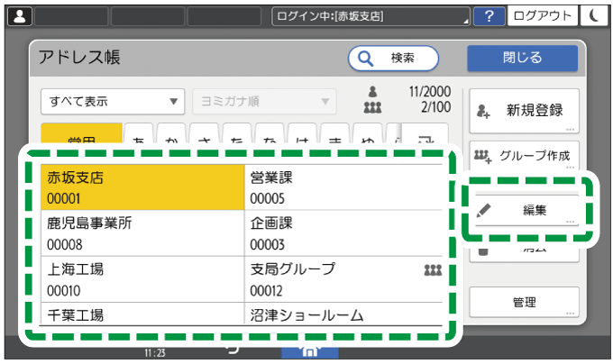Click the 検索 search button
Image resolution: width=613 pixels, height=364 pixels.
pyautogui.click(x=393, y=59)
